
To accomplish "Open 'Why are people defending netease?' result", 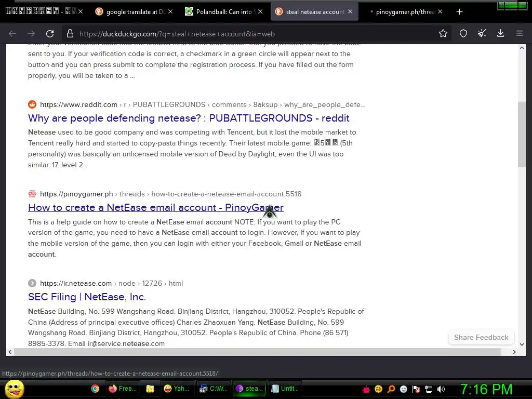I will pos(189,118).
